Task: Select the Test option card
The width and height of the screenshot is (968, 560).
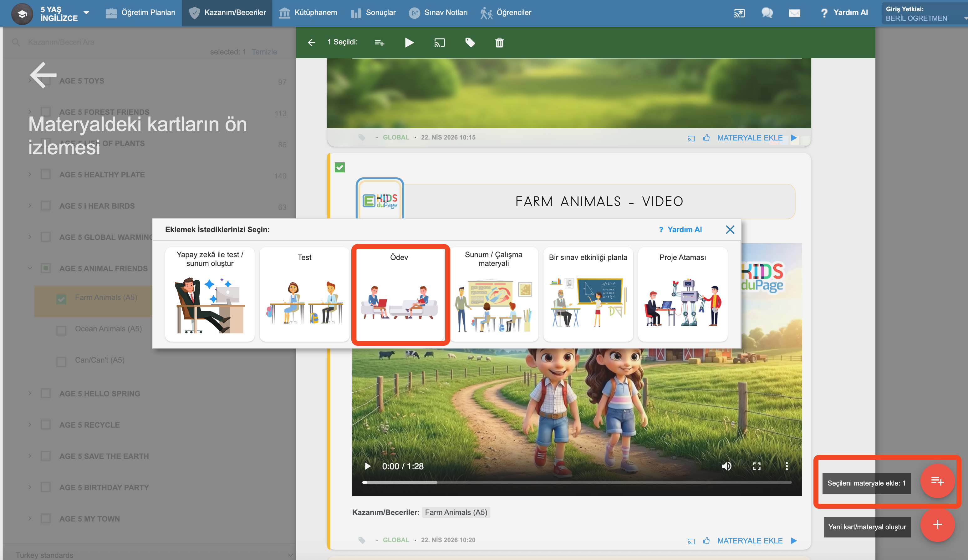Action: [x=304, y=294]
